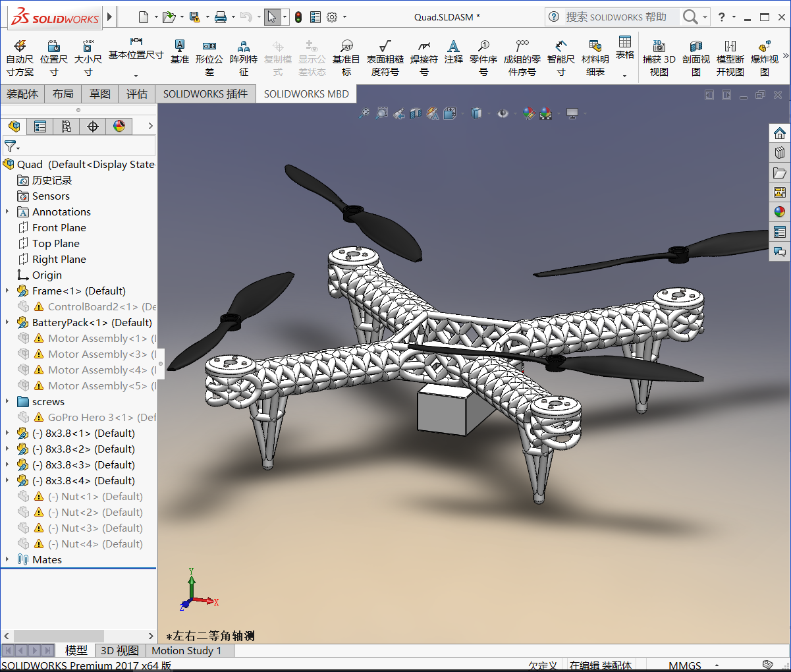Expand the 8x3.8<1> component node
The height and width of the screenshot is (672, 791).
pyautogui.click(x=7, y=433)
